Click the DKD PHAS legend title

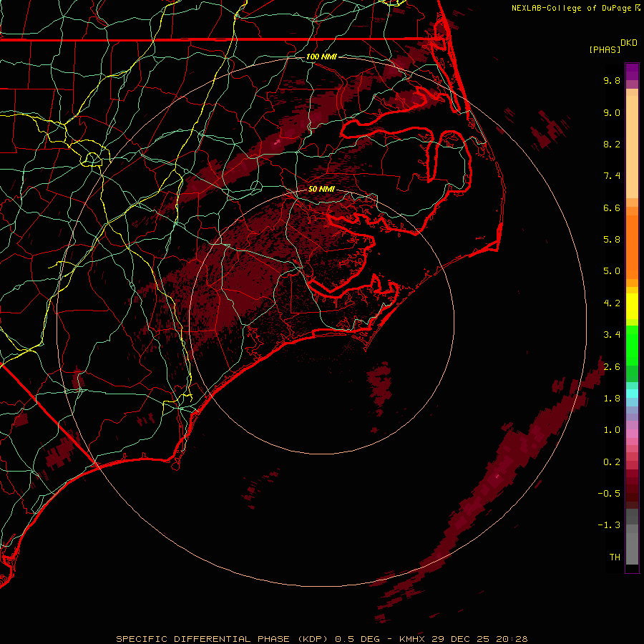pyautogui.click(x=613, y=46)
